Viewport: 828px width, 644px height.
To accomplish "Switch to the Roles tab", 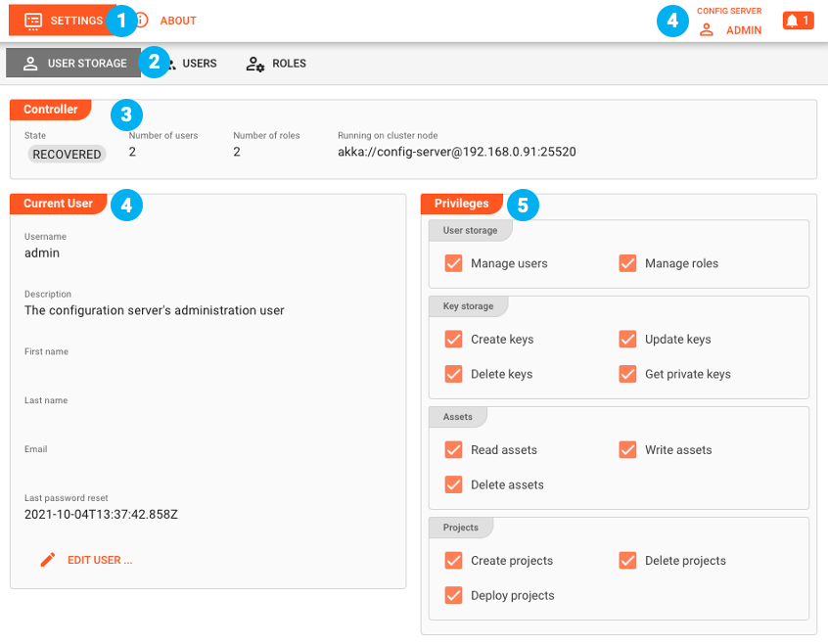I will coord(289,64).
